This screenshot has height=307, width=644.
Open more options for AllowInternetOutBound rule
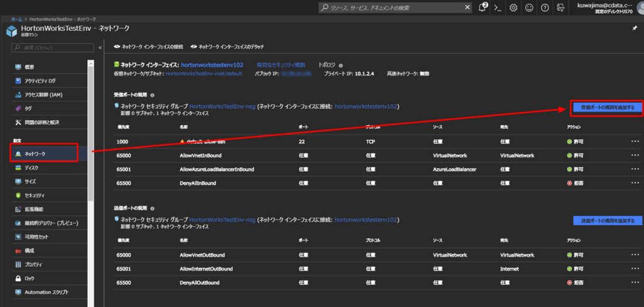(x=635, y=269)
